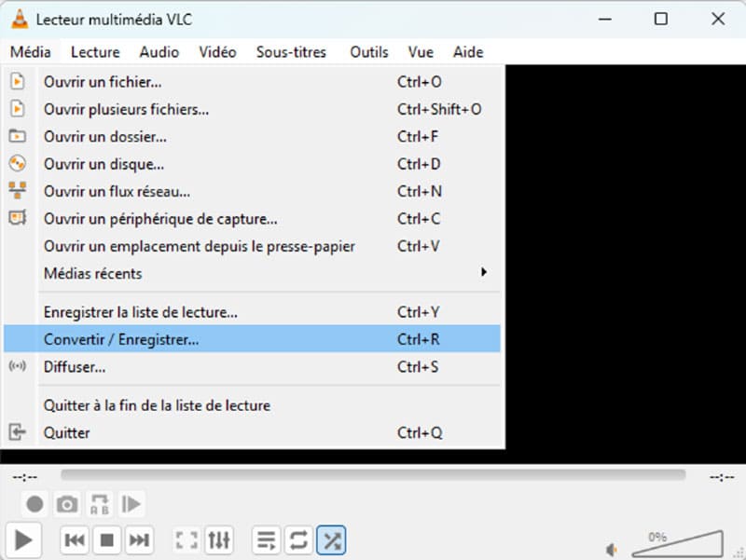
Task: Click the folder icon for Ouvrir un dossier
Action: [x=17, y=136]
